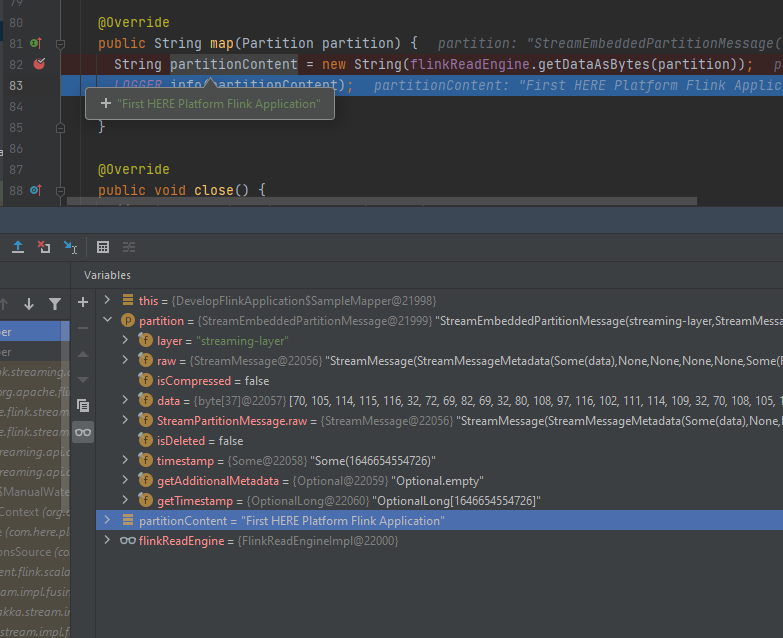This screenshot has height=638, width=783.
Task: Click the editor horizontal scrollbar
Action: point(380,202)
